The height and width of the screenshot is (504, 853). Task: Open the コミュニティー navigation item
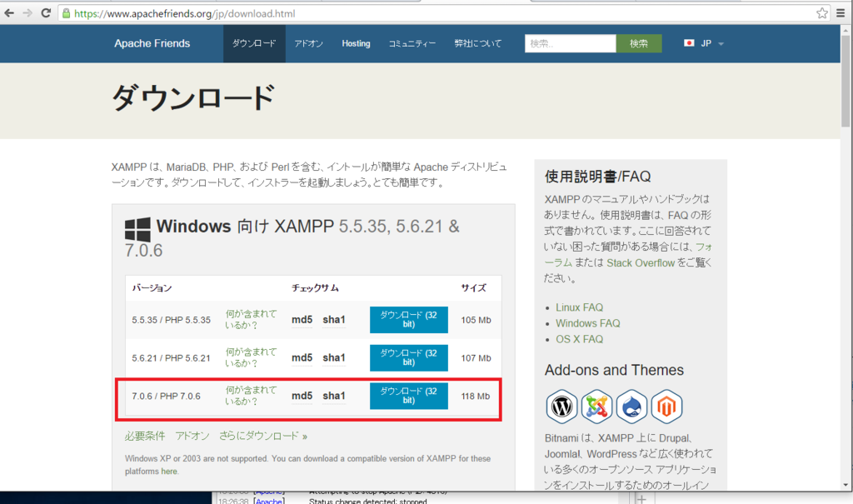pos(412,43)
